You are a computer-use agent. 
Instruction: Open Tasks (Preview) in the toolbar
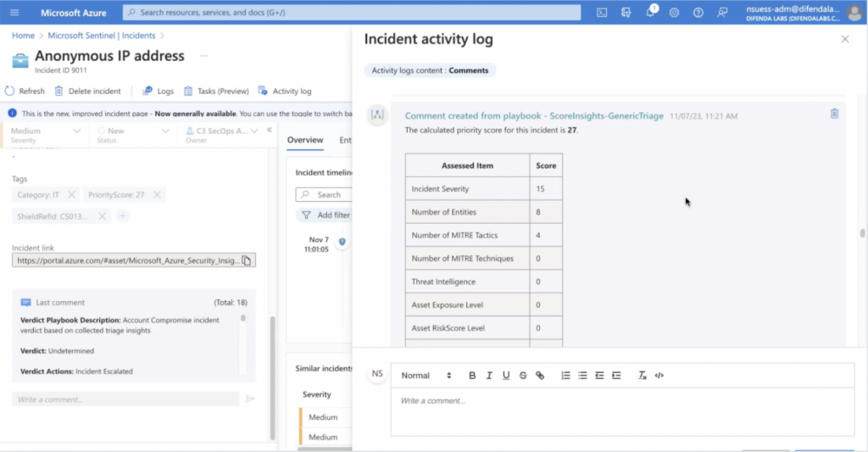pyautogui.click(x=216, y=91)
